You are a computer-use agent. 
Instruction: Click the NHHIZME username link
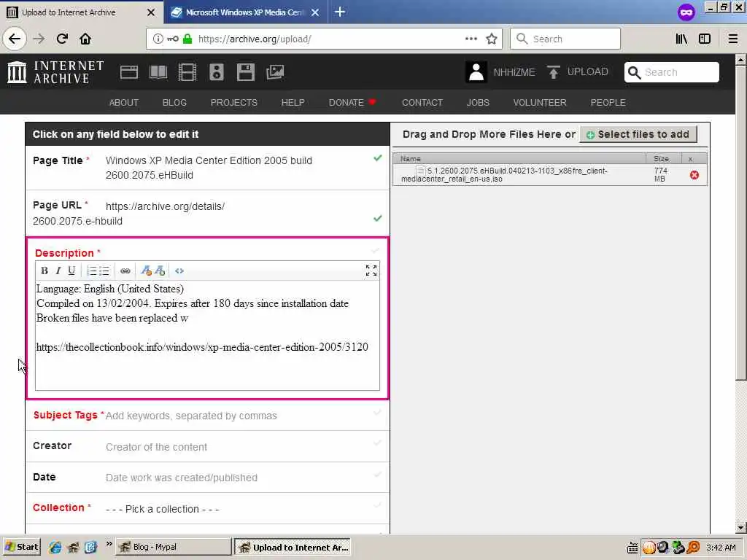pyautogui.click(x=514, y=72)
